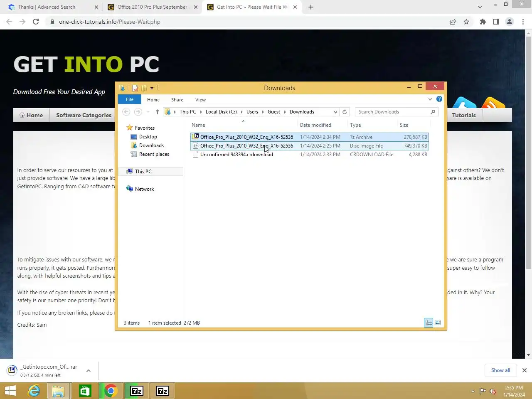The width and height of the screenshot is (532, 399).
Task: Open the View ribbon tab
Action: tap(200, 100)
